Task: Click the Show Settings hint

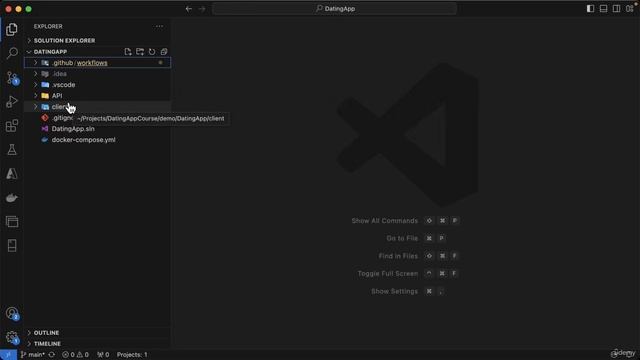Action: click(x=408, y=291)
